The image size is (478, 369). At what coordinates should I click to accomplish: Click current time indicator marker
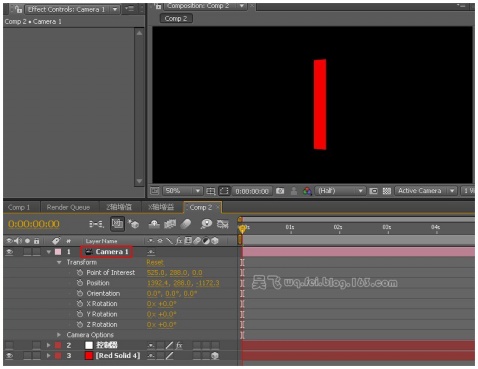pyautogui.click(x=242, y=228)
